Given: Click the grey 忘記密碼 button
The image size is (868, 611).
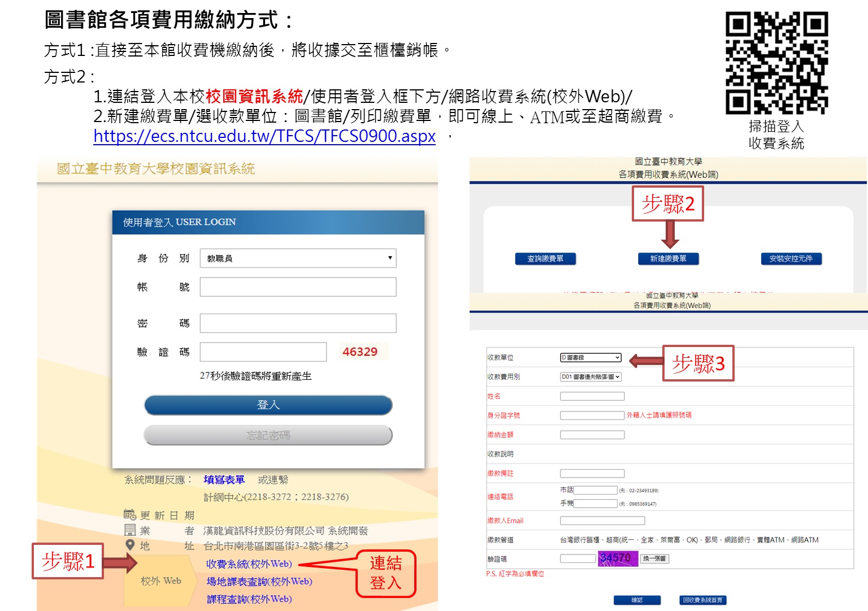Looking at the screenshot, I should click(268, 435).
